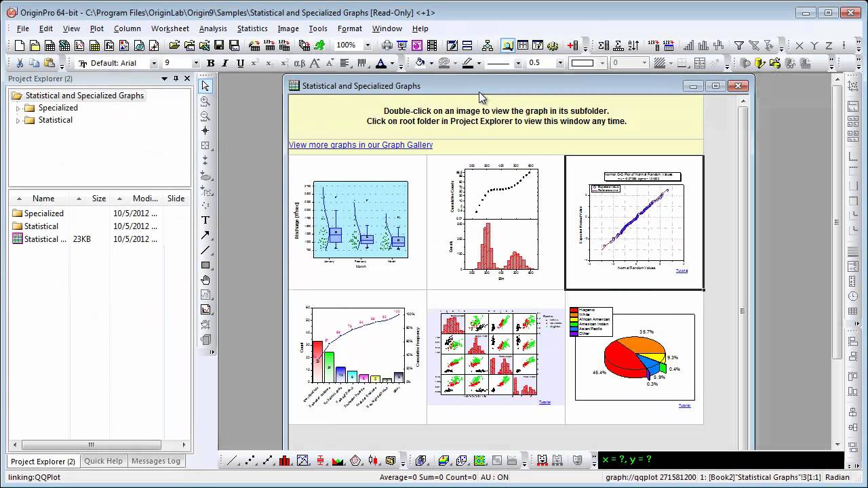Screen dimensions: 868x488
Task: Click the Zoom In tool
Action: pos(205,101)
